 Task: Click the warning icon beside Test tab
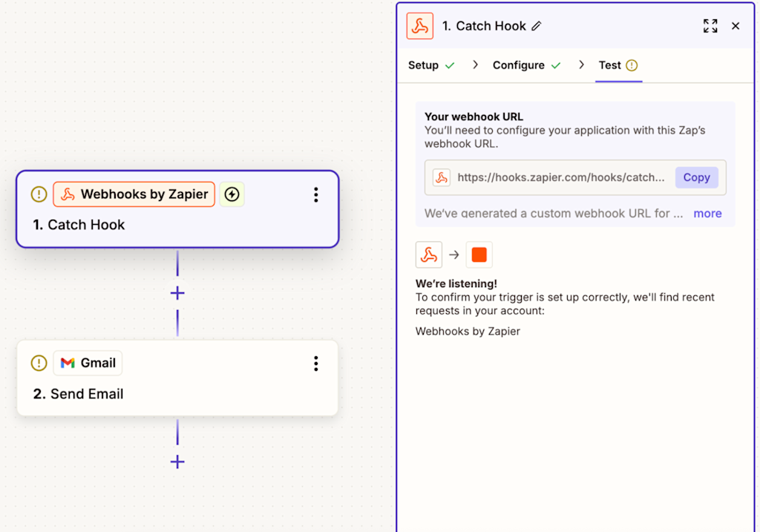click(632, 65)
